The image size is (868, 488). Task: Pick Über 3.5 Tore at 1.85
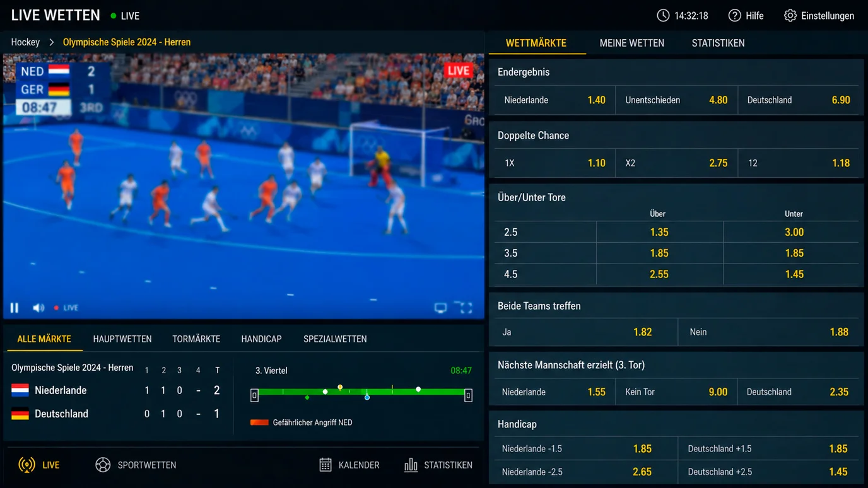[659, 253]
